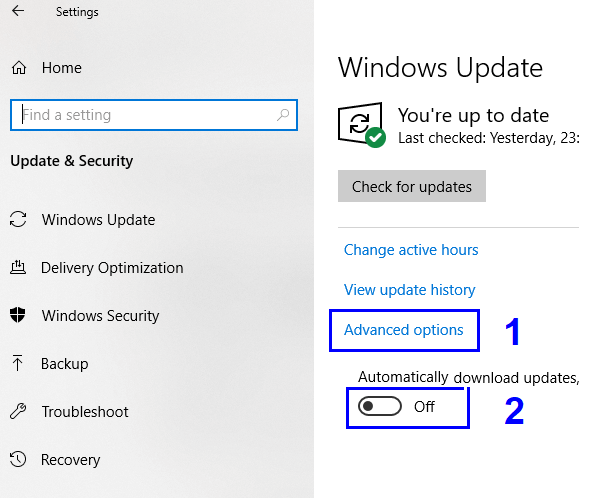Image resolution: width=605 pixels, height=504 pixels.
Task: Open the Change active hours link
Action: point(411,250)
